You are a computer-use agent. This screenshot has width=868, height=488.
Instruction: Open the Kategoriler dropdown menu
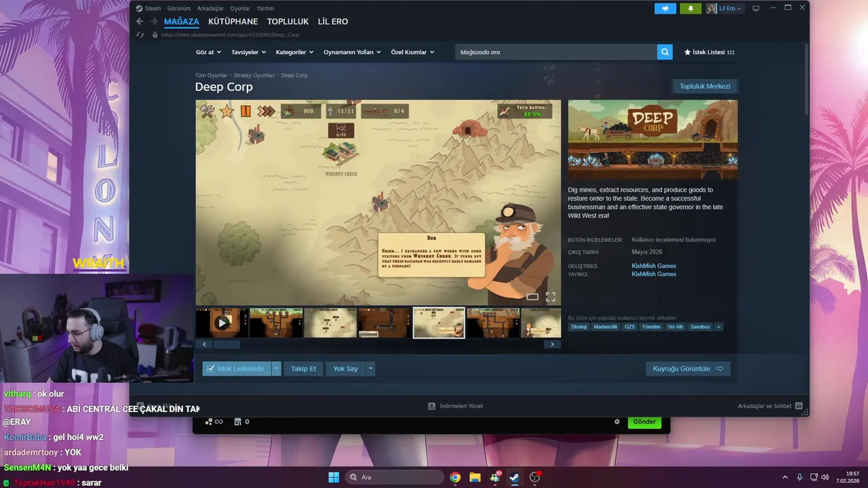pyautogui.click(x=295, y=52)
